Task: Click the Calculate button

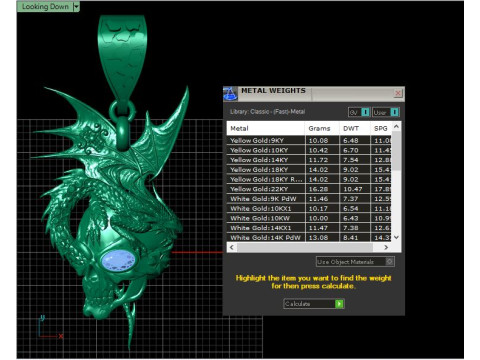Action: [314, 304]
